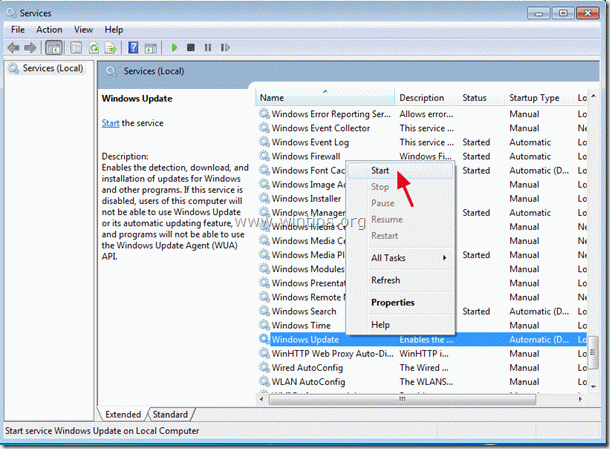Click the Show/Hide Action Pane icon

[151, 48]
